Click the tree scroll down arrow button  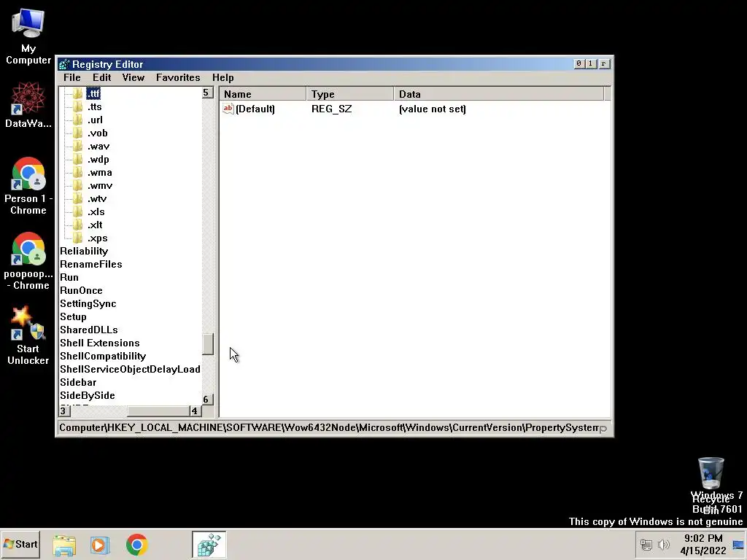point(207,399)
